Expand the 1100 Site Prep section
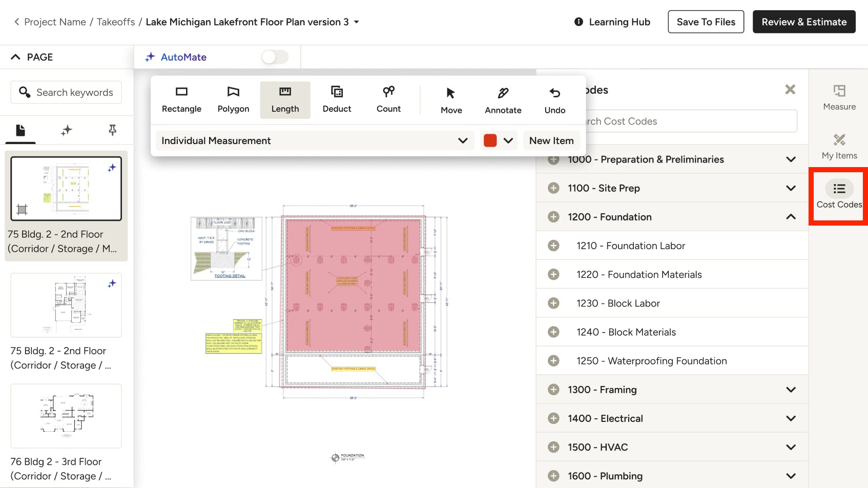The height and width of the screenshot is (488, 868). pos(791,188)
